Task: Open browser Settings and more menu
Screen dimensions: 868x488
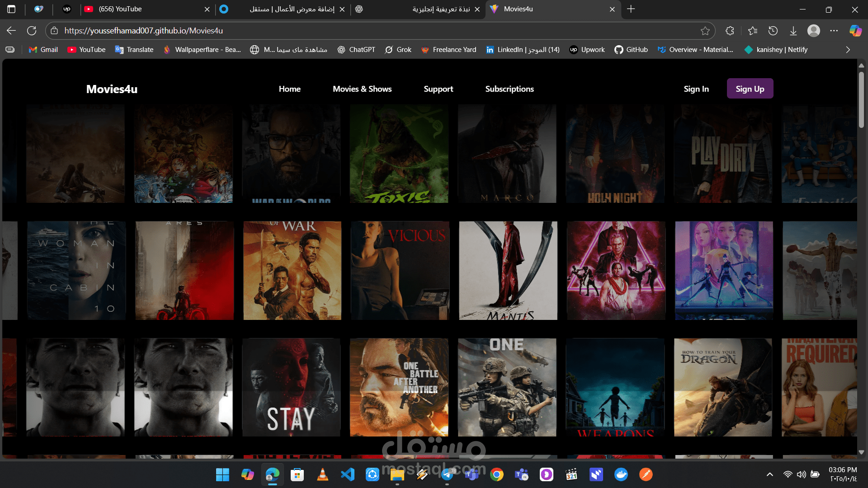Action: (x=834, y=31)
